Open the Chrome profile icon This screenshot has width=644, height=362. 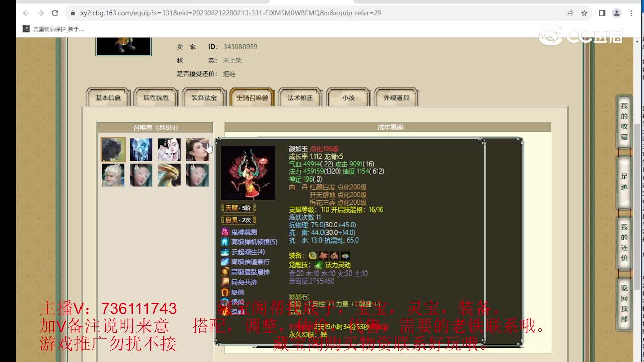pyautogui.click(x=616, y=13)
